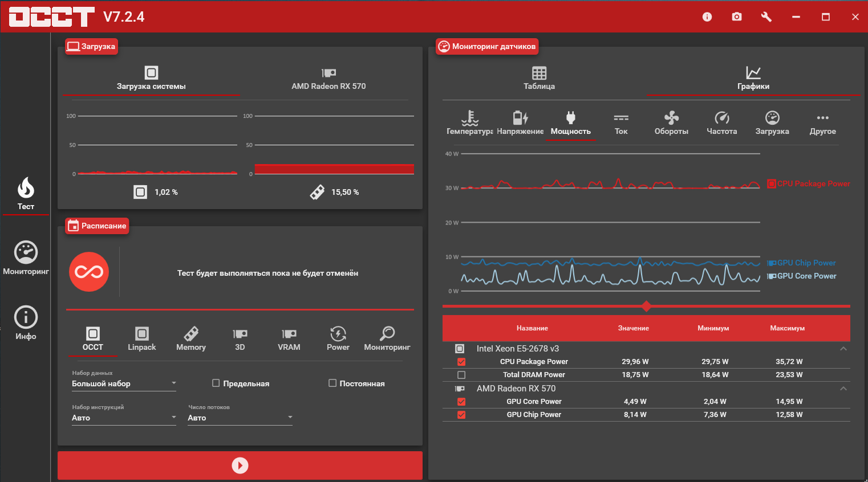This screenshot has width=868, height=482.
Task: Select the Linpack test icon
Action: point(142,338)
